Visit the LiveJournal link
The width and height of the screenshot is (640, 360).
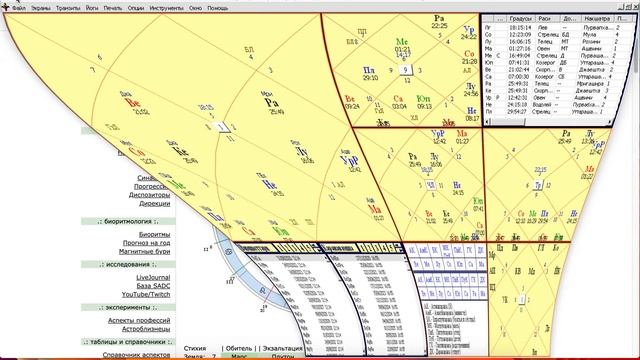point(153,278)
